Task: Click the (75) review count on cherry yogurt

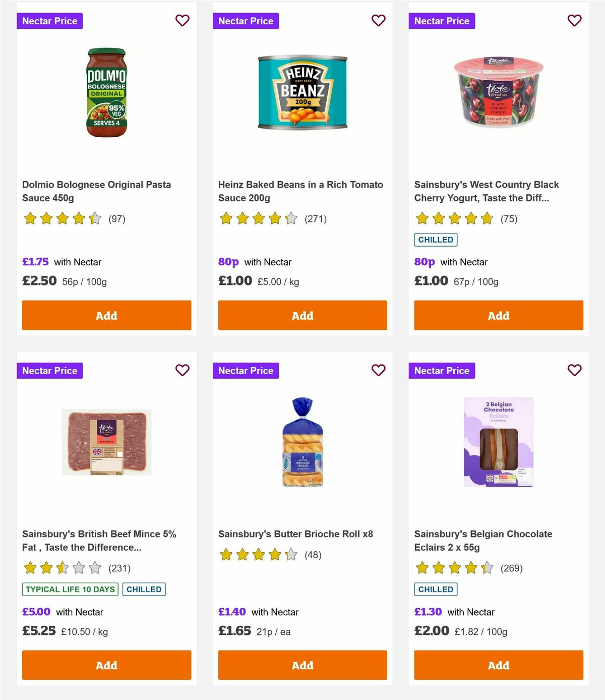Action: coord(507,219)
